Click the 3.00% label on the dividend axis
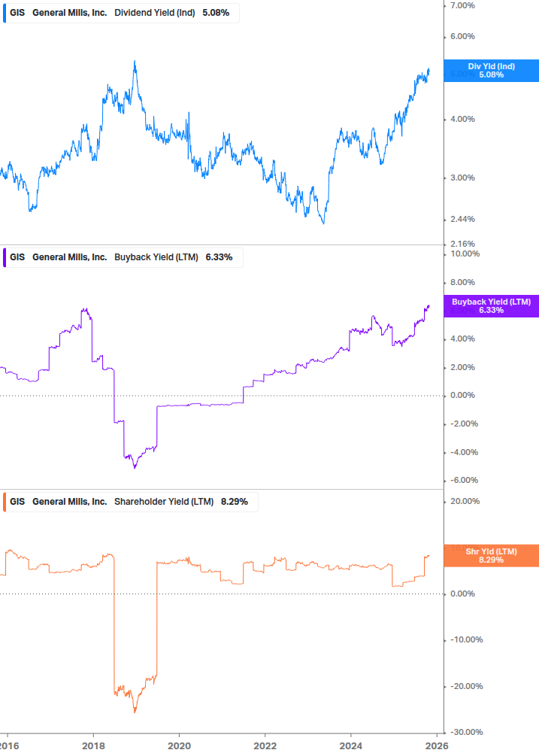The width and height of the screenshot is (539, 756). click(463, 178)
